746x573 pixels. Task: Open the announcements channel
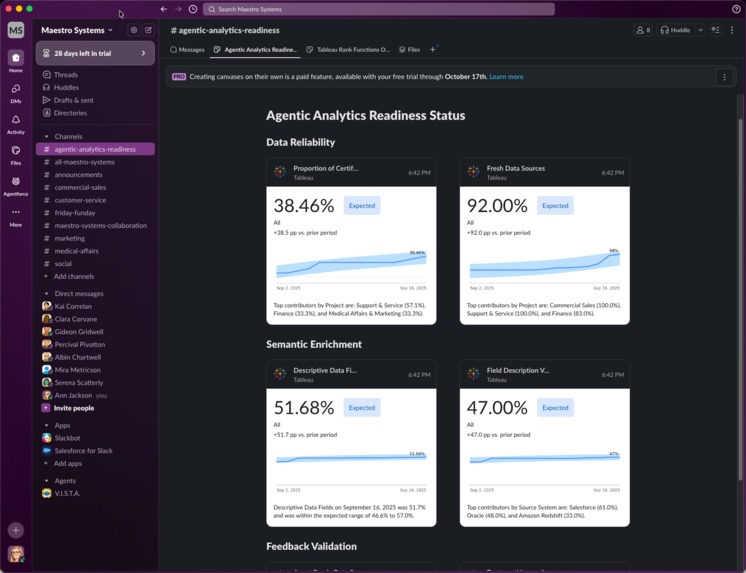coord(95,175)
